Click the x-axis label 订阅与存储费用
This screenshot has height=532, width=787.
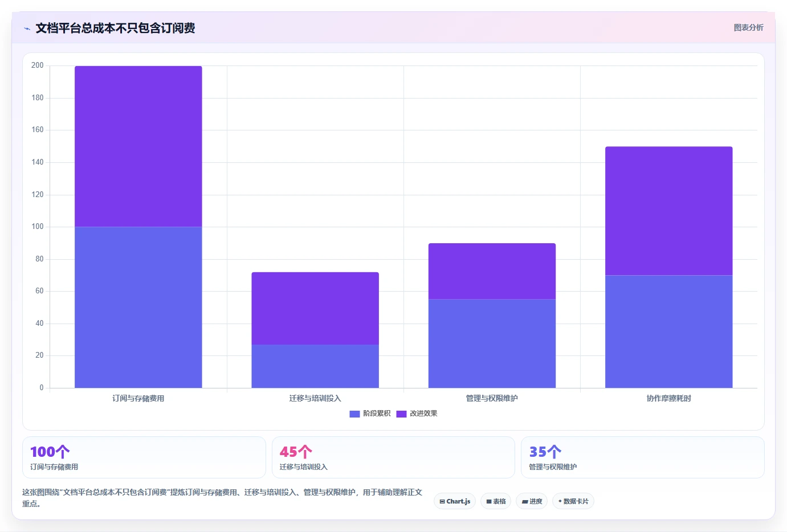click(x=138, y=399)
